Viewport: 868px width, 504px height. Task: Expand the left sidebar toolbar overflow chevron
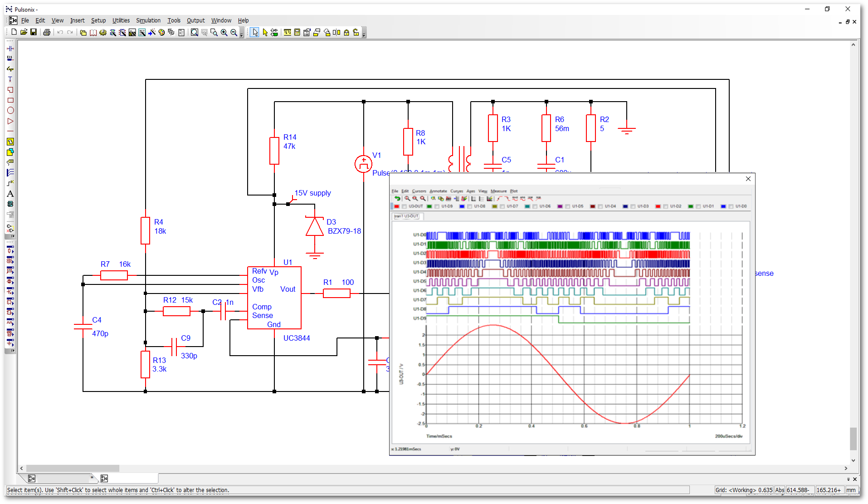click(x=13, y=236)
